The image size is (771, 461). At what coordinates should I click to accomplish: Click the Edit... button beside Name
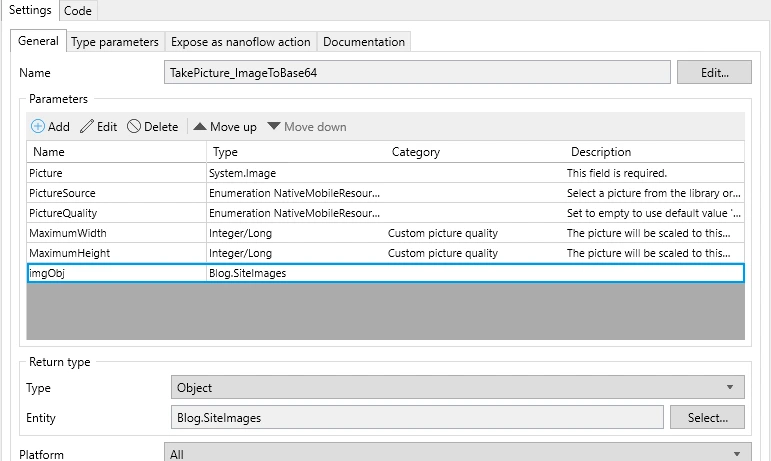(714, 73)
